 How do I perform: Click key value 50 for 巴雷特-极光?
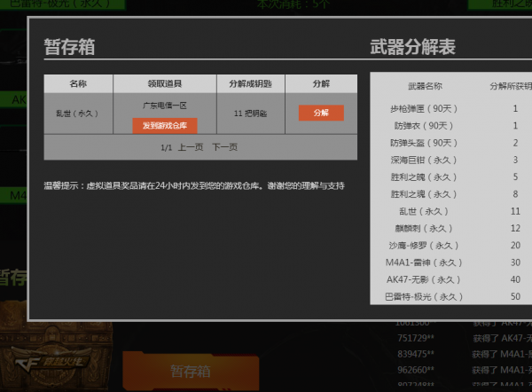click(515, 296)
